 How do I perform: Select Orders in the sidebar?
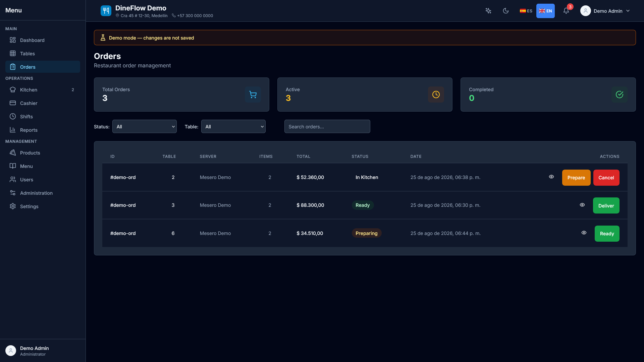click(43, 67)
